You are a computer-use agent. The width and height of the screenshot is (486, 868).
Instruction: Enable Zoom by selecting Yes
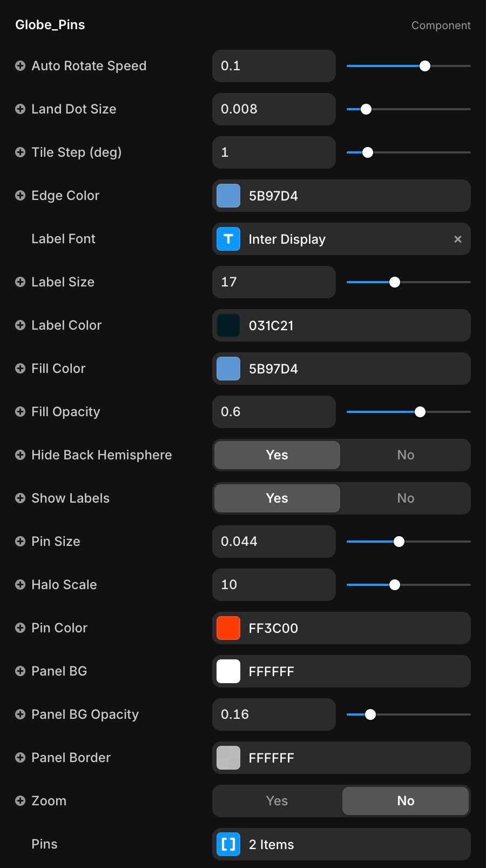coord(277,801)
